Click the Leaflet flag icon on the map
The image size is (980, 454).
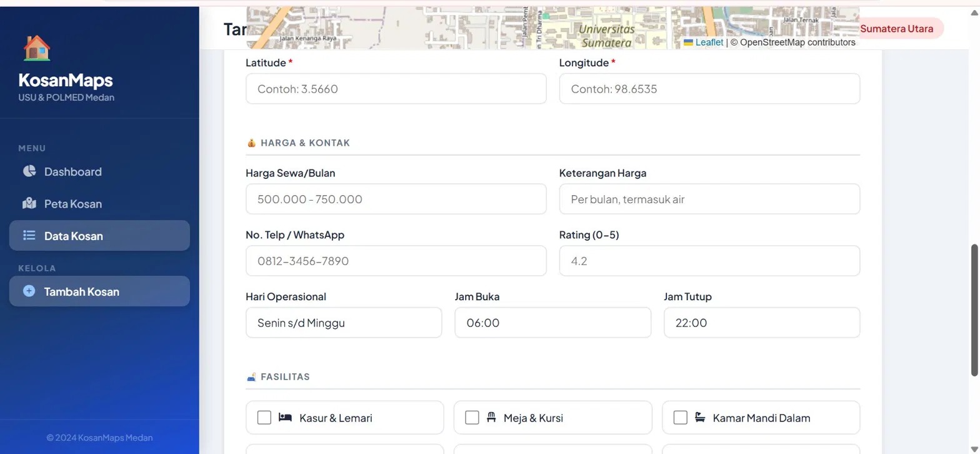(688, 42)
